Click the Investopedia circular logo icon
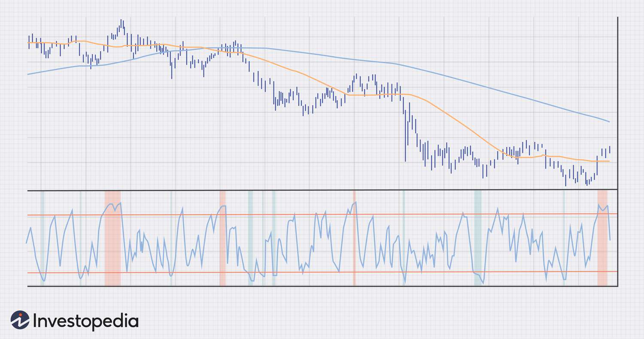The height and width of the screenshot is (339, 644). coord(20,320)
